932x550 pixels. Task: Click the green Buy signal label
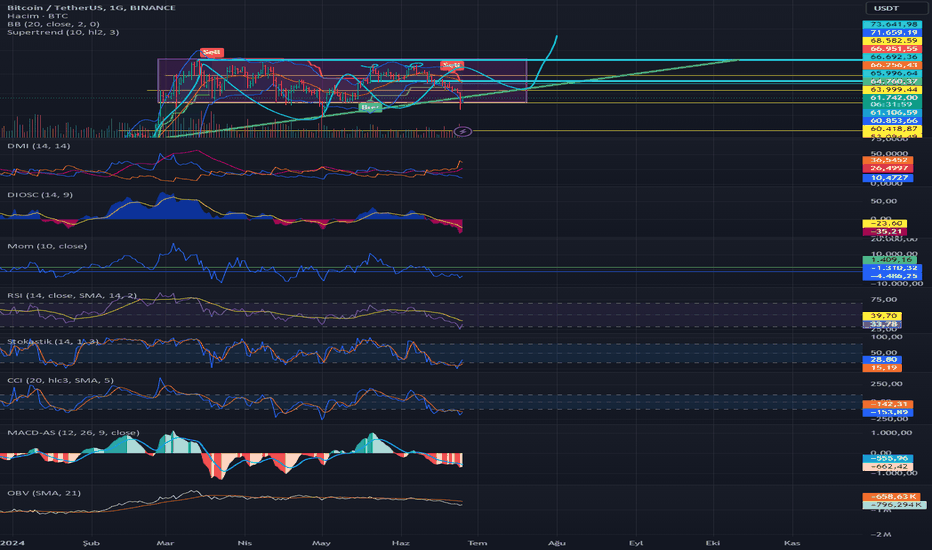coord(370,108)
